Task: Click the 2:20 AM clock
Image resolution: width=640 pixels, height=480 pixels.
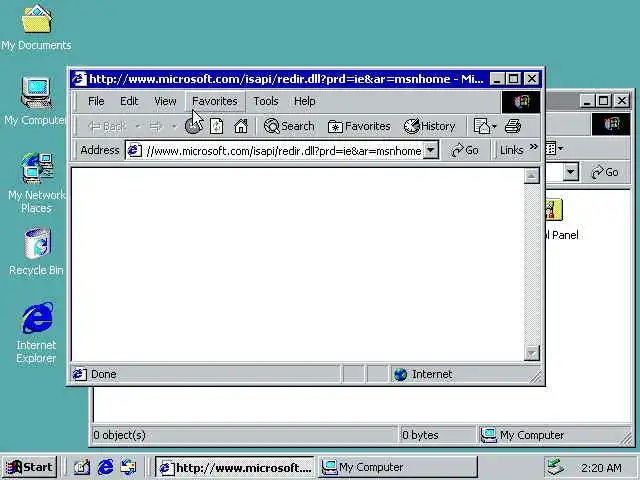Action: pyautogui.click(x=601, y=468)
